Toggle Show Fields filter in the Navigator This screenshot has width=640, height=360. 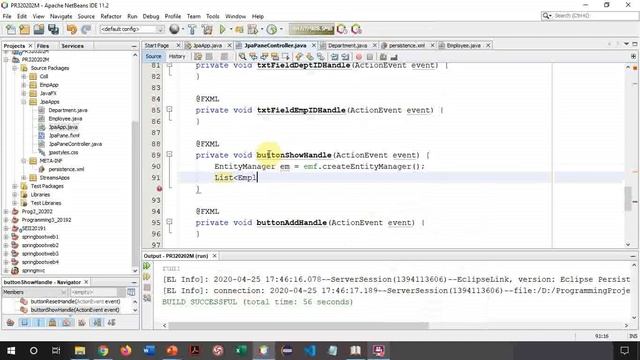25,322
